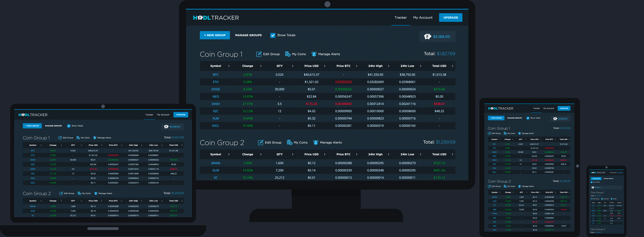The image size is (644, 237).
Task: Uncheck Show Totals checkbox on laptop screen
Action: [69, 126]
